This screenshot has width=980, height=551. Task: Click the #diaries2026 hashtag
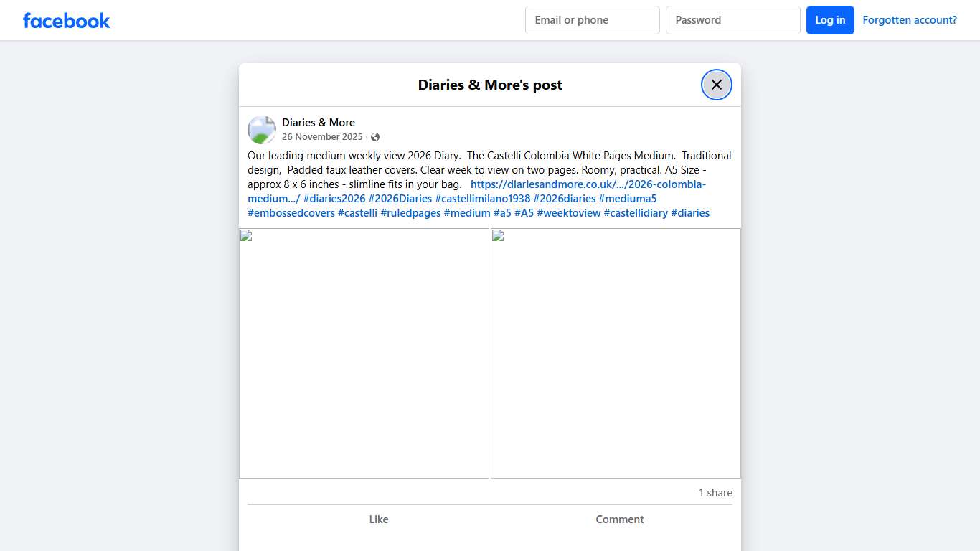click(x=334, y=198)
